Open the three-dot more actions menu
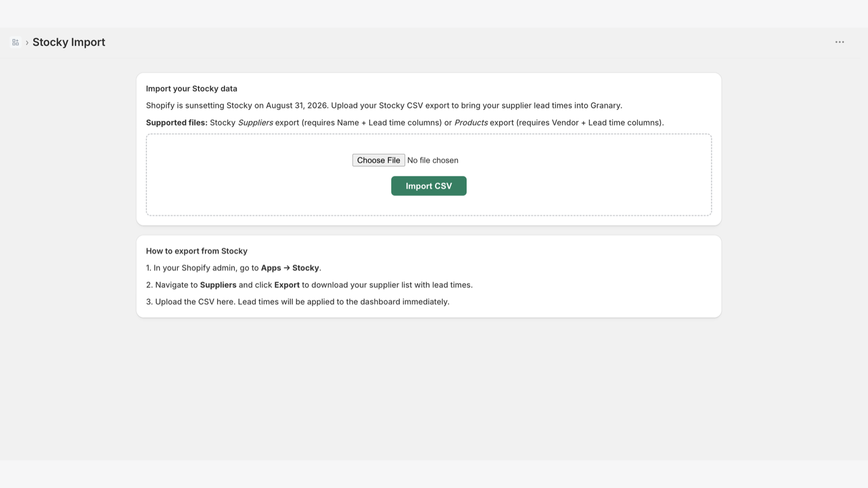The width and height of the screenshot is (868, 488). click(839, 42)
